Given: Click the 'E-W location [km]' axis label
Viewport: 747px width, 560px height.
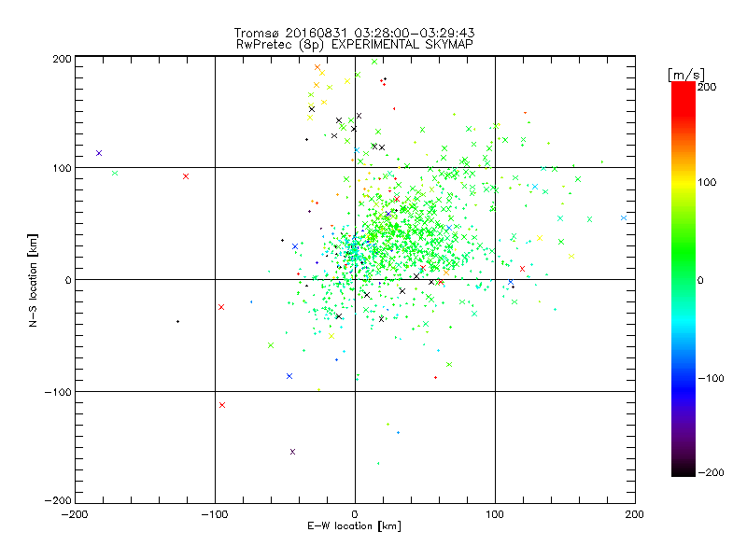Looking at the screenshot, I should click(354, 526).
